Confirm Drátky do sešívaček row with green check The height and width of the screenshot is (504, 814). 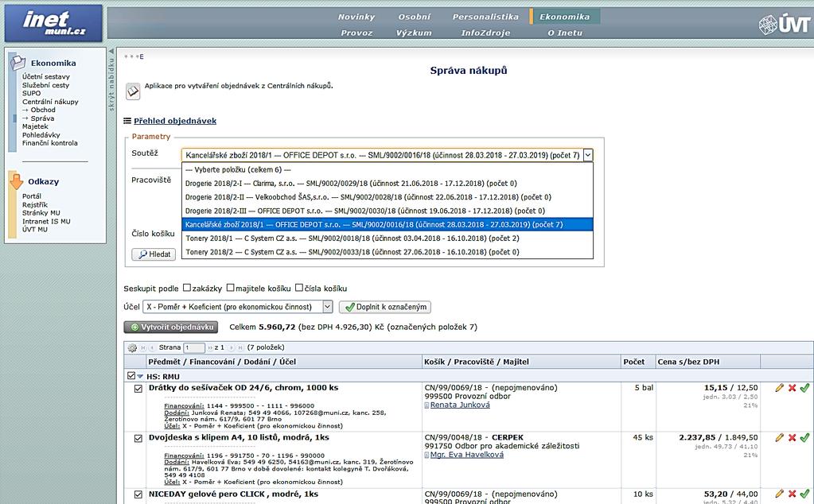(804, 388)
